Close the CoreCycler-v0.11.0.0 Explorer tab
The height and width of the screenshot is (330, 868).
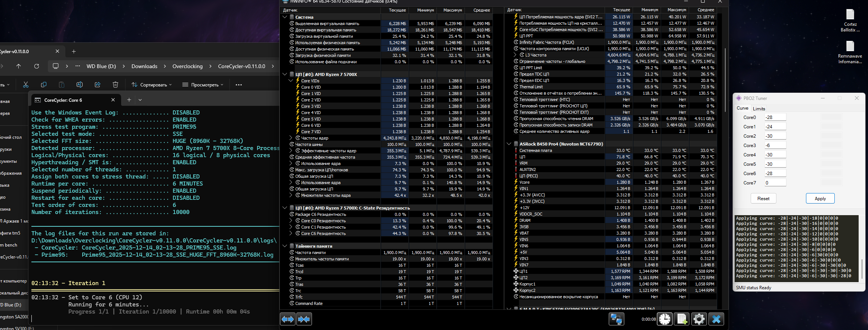pyautogui.click(x=57, y=51)
